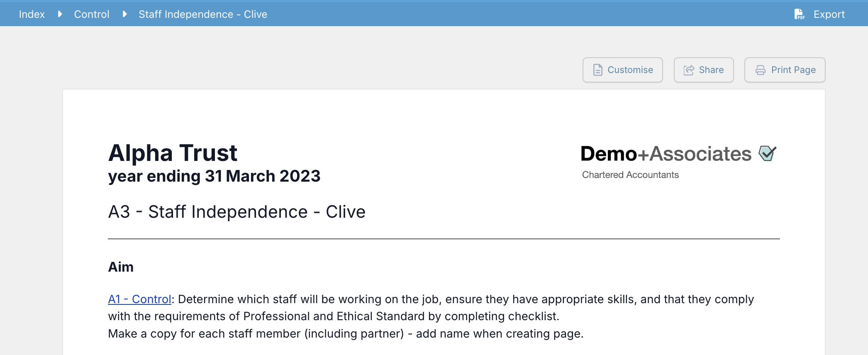Viewport: 868px width, 355px height.
Task: Click the arrow after Control breadcrumb
Action: click(124, 14)
